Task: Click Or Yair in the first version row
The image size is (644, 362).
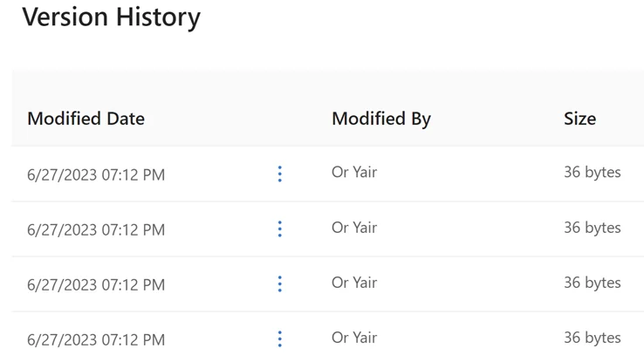Action: 354,172
